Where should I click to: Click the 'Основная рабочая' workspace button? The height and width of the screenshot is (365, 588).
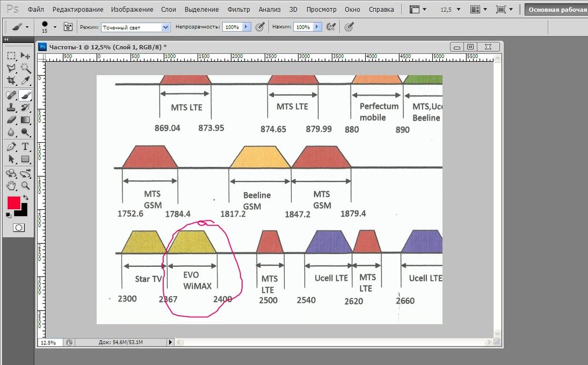pos(556,10)
